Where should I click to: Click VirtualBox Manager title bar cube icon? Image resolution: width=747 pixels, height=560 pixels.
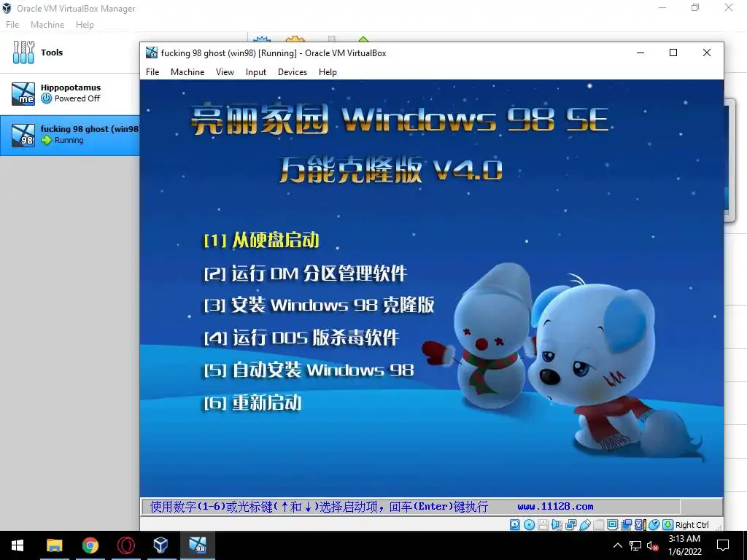tap(7, 8)
